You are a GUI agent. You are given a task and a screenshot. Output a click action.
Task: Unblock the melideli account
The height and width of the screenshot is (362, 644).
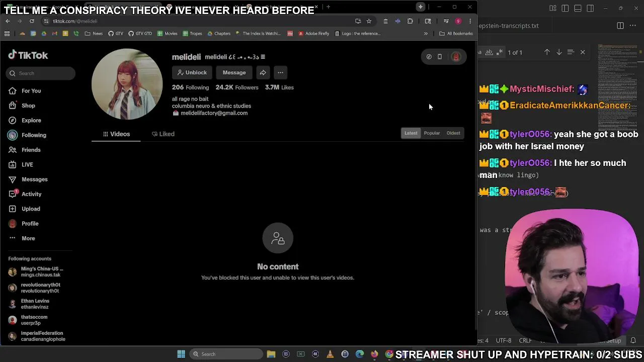click(192, 72)
